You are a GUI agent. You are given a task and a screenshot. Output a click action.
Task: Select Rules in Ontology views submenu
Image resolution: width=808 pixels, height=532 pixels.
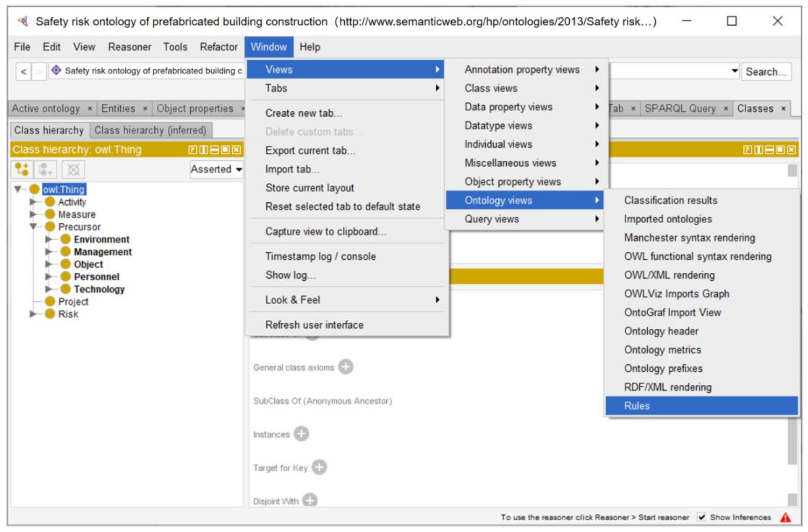(x=637, y=406)
